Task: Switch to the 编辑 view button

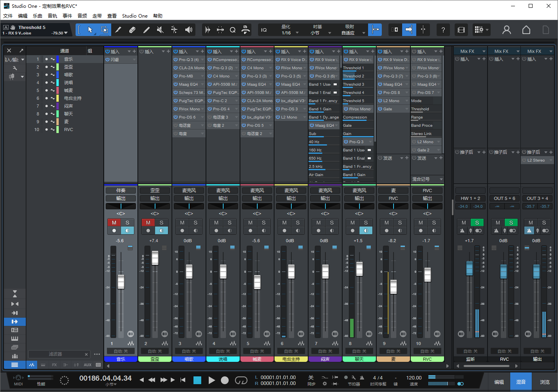Action: coord(499,382)
